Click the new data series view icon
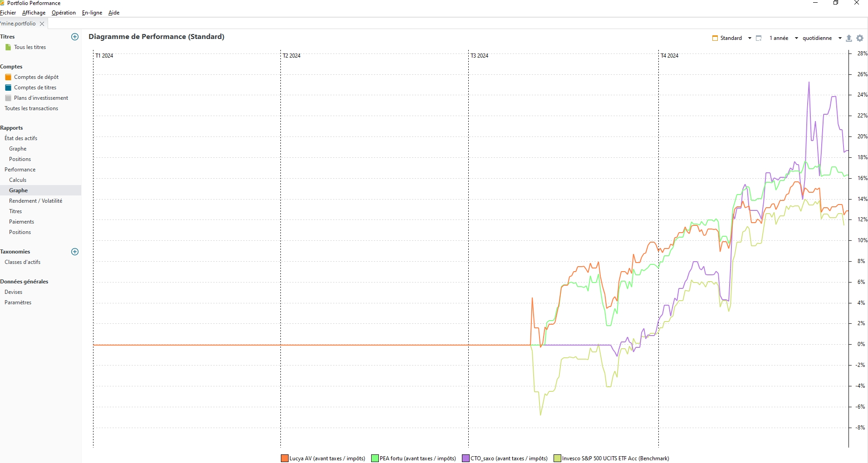 pos(759,38)
